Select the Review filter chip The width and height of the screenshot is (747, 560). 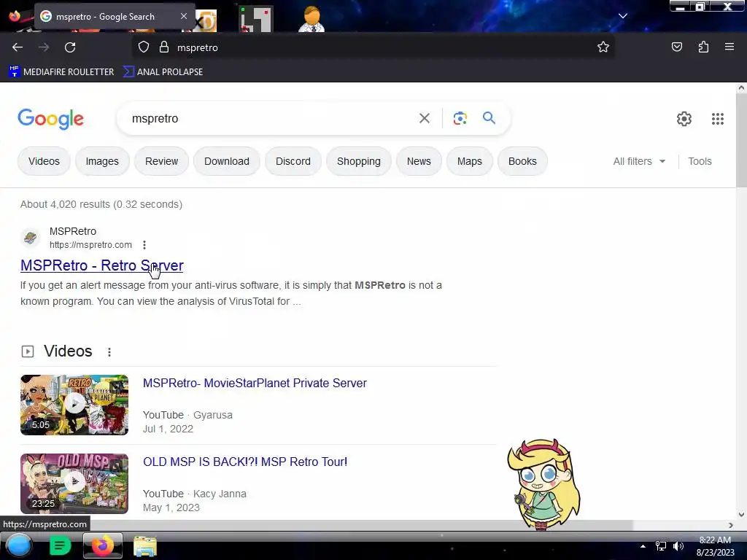(161, 161)
